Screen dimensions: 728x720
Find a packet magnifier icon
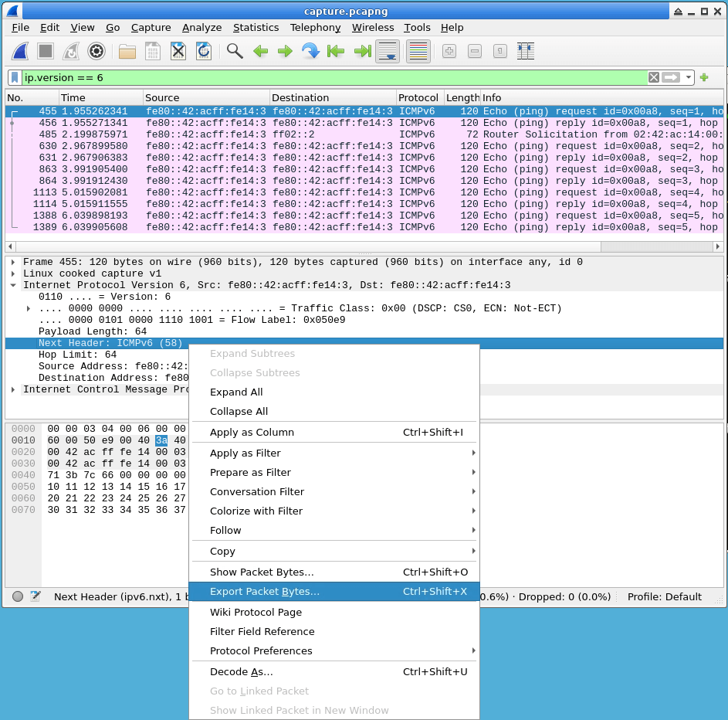[x=235, y=51]
